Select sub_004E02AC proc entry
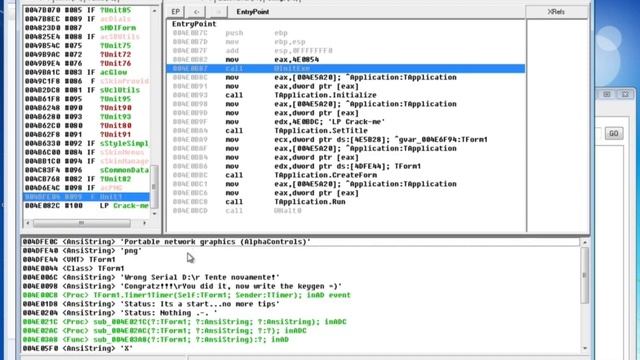 pyautogui.click(x=300, y=331)
